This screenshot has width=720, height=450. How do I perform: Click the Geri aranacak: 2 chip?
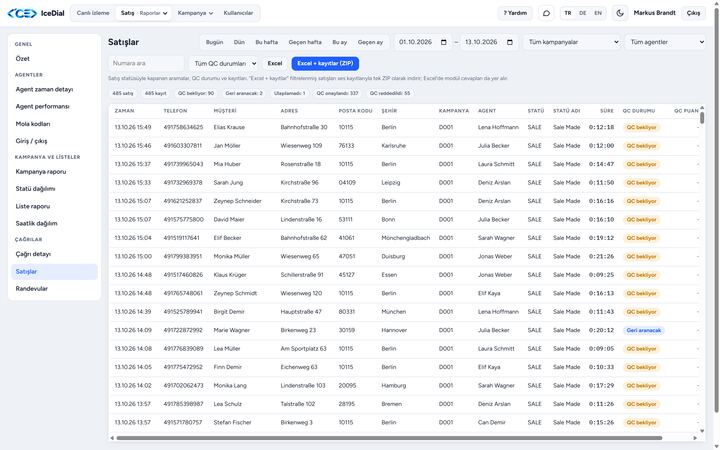coord(244,93)
